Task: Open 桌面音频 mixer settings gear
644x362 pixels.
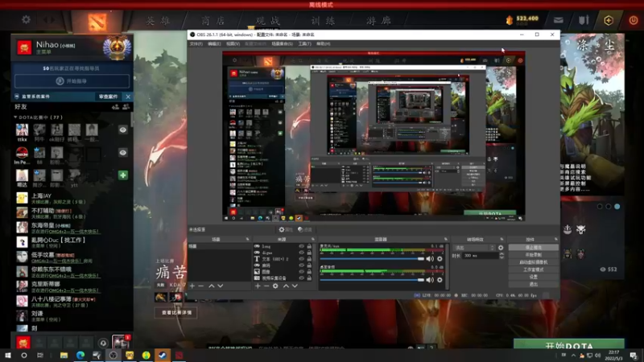Action: pos(440,280)
